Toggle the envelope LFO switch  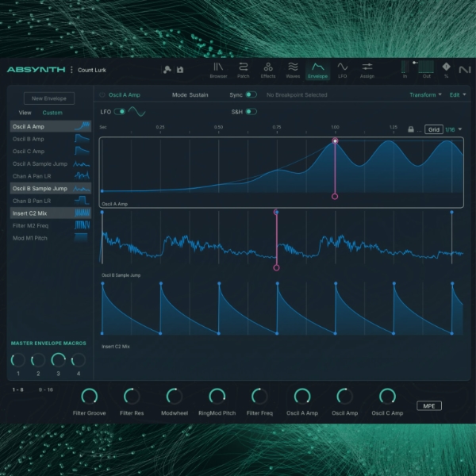coord(120,112)
